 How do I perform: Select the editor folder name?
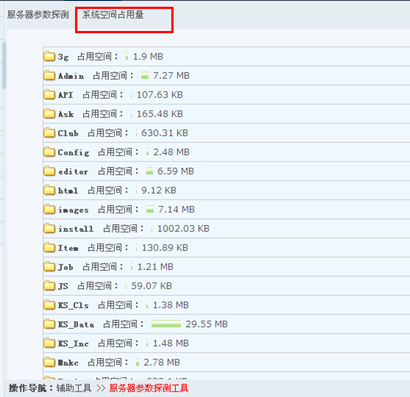(73, 172)
